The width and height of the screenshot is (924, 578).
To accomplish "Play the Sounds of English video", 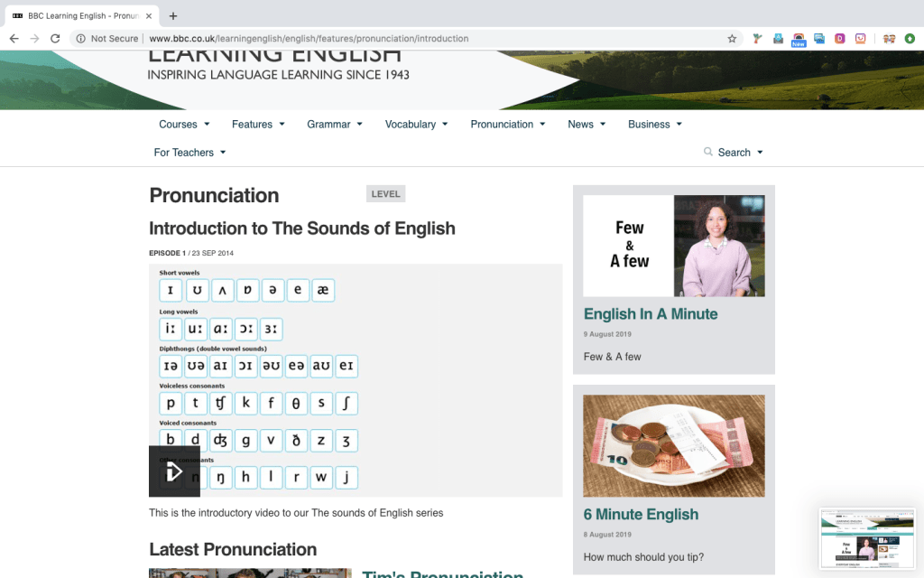I will click(x=174, y=471).
